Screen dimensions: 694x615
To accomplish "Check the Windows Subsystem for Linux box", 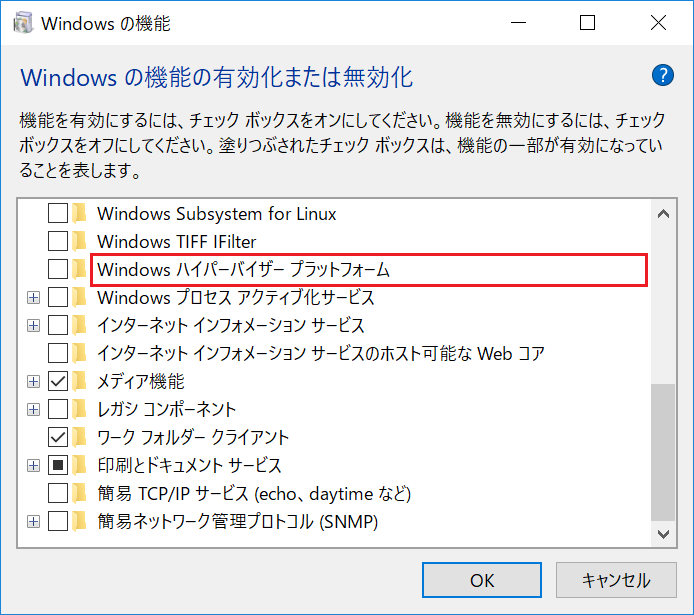I will 58,213.
